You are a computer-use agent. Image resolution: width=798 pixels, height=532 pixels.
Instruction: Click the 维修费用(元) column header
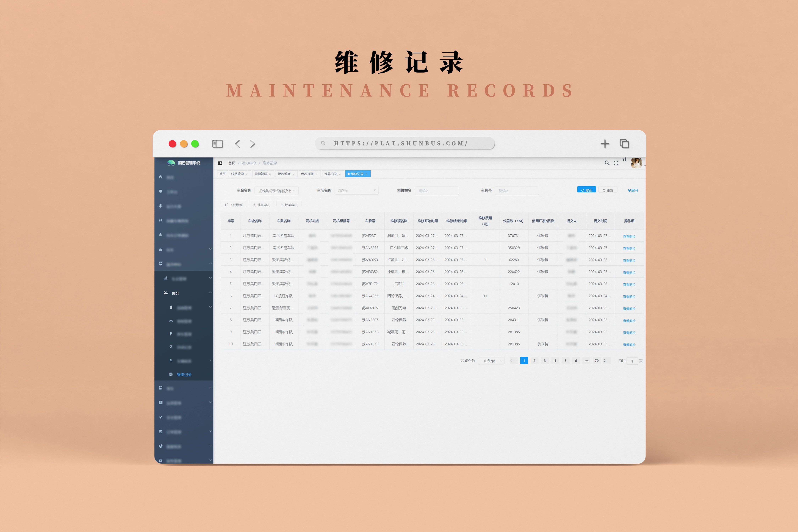(x=485, y=221)
